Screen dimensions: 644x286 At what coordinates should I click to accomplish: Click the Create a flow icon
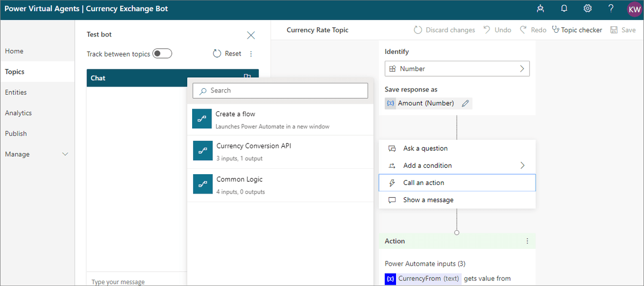pyautogui.click(x=202, y=119)
